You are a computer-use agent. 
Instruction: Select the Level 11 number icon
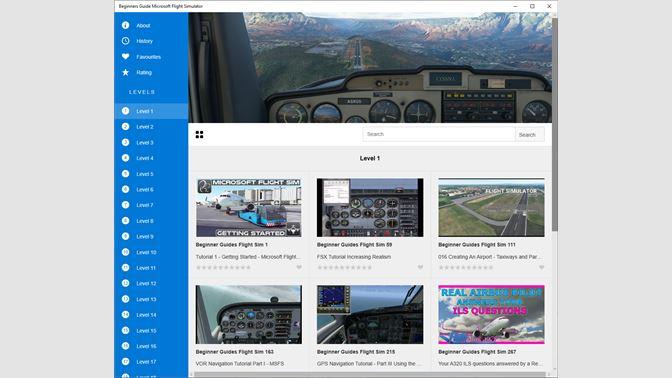pyautogui.click(x=125, y=267)
